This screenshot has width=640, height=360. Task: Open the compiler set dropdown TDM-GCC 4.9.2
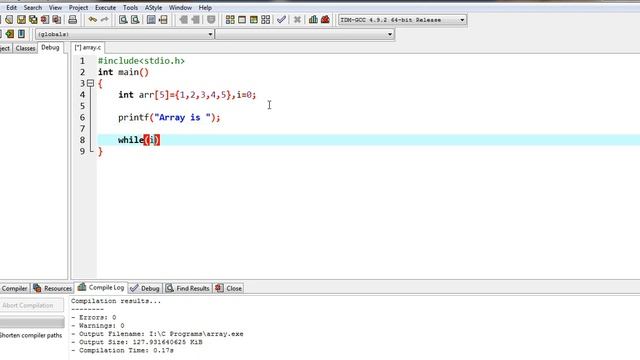402,20
